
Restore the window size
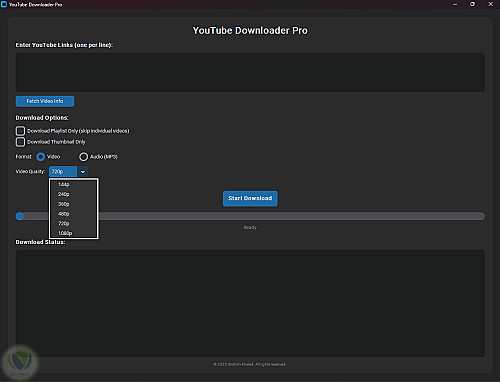[472, 4]
